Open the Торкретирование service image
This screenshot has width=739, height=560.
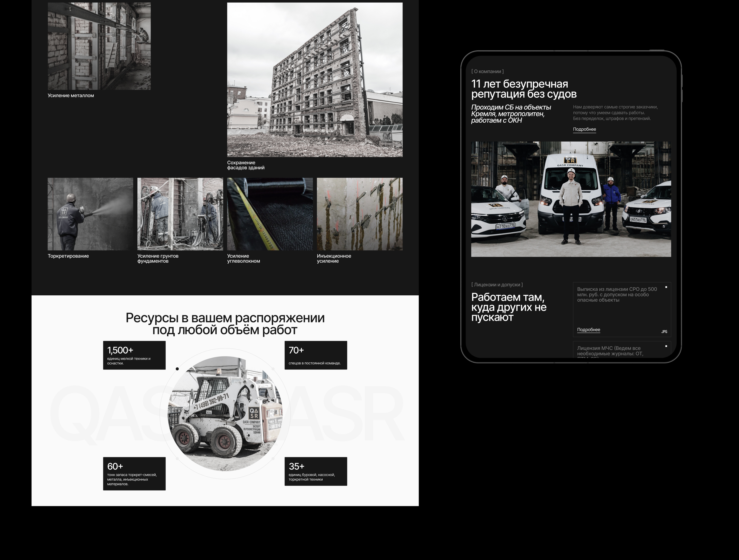tap(90, 214)
